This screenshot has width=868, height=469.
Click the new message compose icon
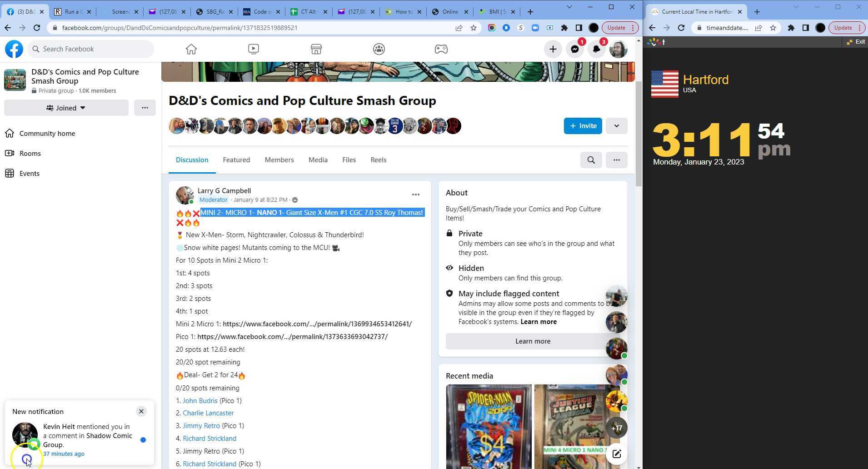coord(616,454)
